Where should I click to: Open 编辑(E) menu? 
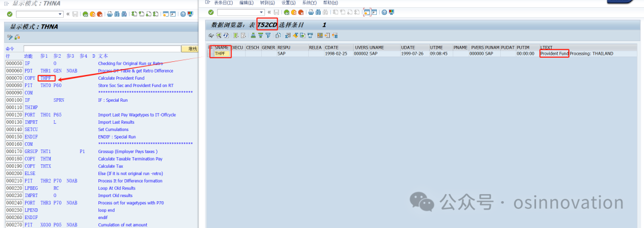[246, 2]
